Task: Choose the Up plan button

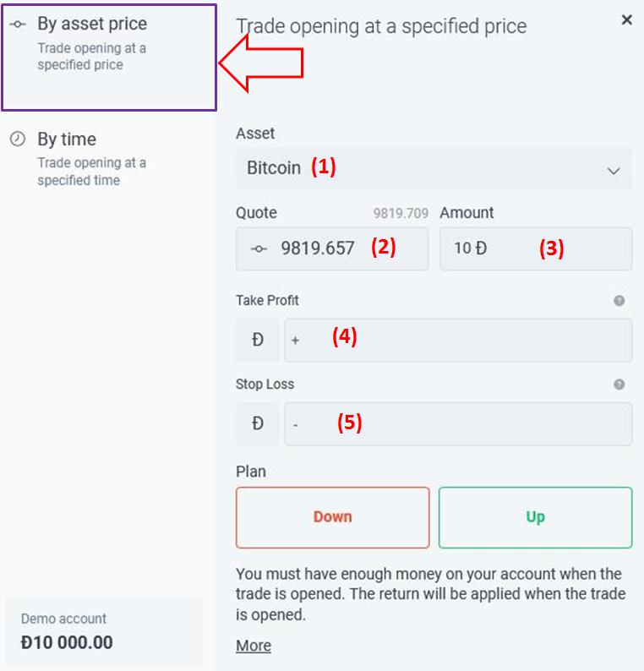Action: pos(535,517)
